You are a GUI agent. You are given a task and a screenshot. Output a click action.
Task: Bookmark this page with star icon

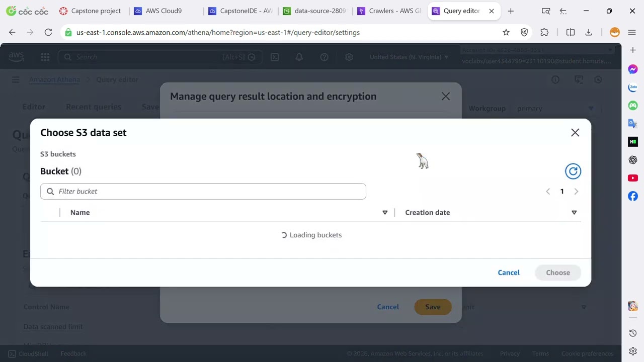pos(506,32)
